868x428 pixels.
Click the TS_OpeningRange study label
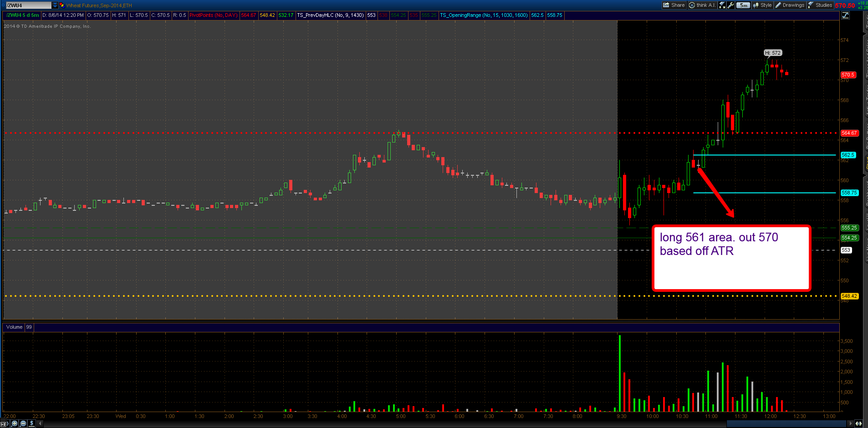(484, 15)
